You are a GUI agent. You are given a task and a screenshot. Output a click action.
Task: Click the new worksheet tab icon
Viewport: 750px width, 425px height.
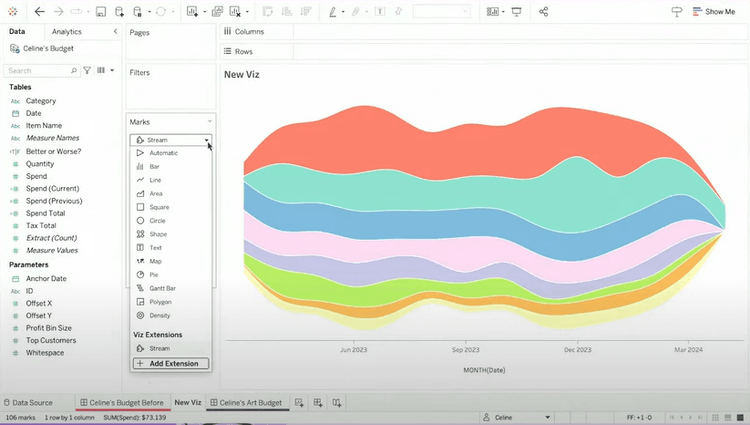pyautogui.click(x=299, y=403)
